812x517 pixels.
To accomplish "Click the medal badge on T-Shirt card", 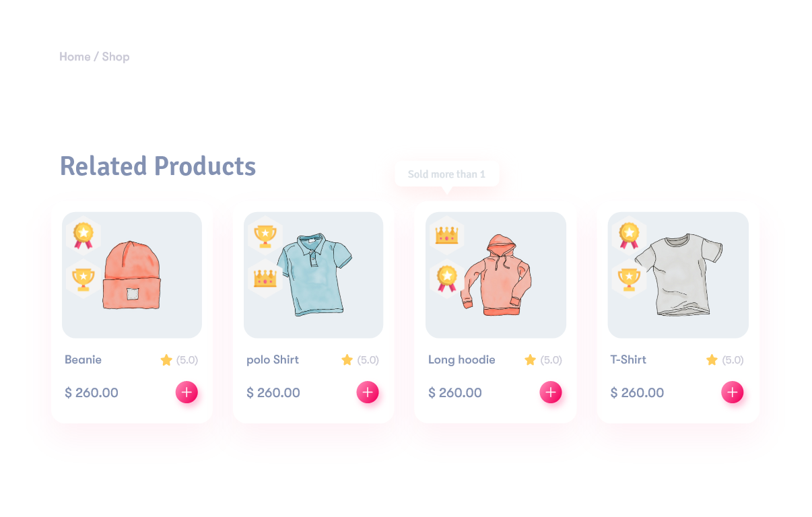I will pyautogui.click(x=629, y=236).
